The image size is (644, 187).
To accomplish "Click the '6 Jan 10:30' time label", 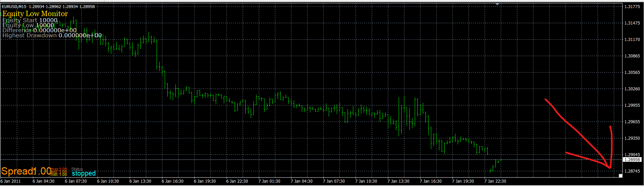I will 108,181.
